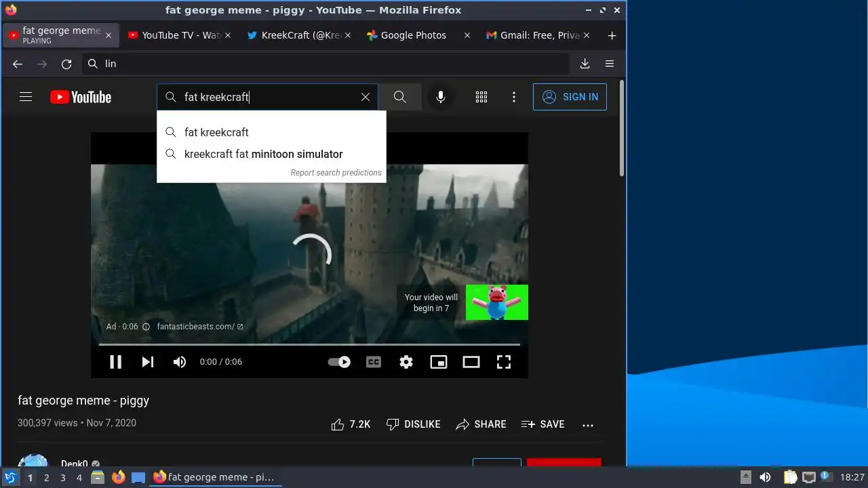Close the 'Google Photos' tab
This screenshot has height=488, width=868.
(467, 35)
